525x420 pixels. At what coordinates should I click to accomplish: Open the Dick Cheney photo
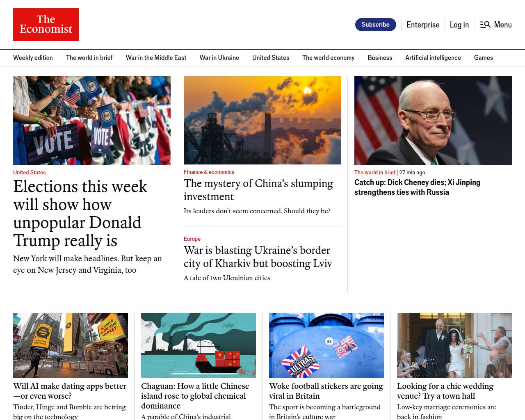(433, 121)
